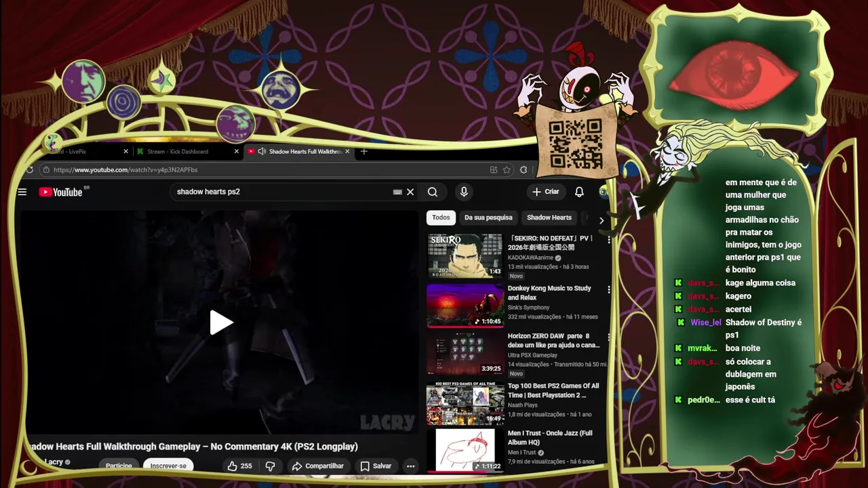The width and height of the screenshot is (868, 488).
Task: Open the Sink's Symphony channel link
Action: 529,308
